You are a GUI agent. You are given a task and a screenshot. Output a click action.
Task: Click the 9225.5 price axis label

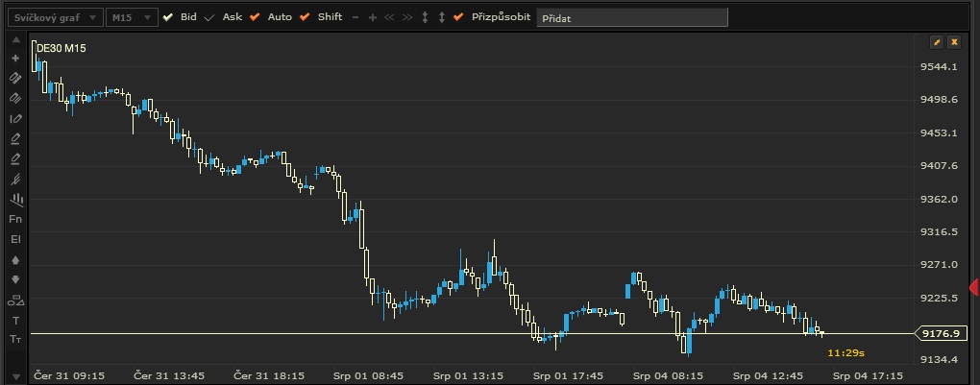[939, 298]
